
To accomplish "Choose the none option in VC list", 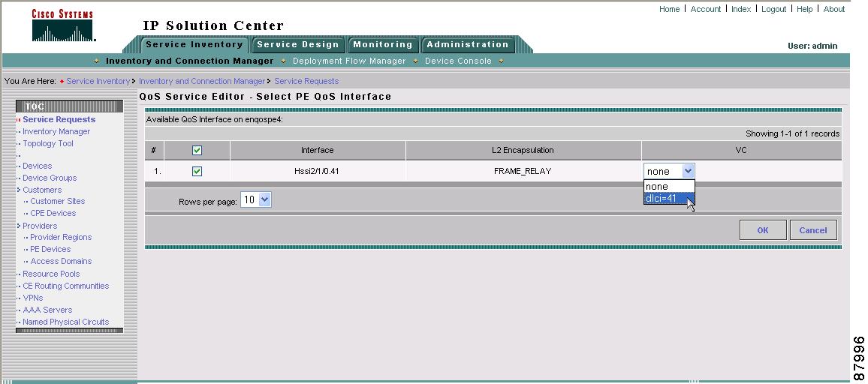I will pyautogui.click(x=669, y=187).
